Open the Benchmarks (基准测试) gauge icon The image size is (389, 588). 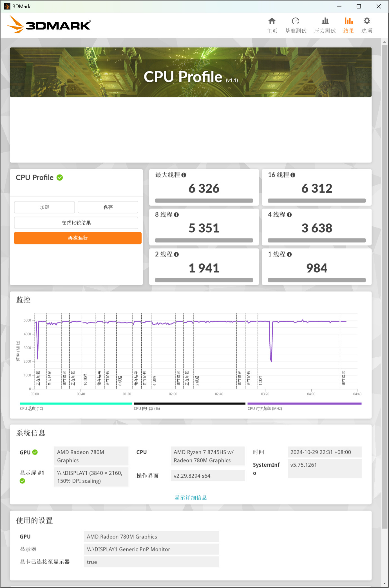click(x=295, y=21)
